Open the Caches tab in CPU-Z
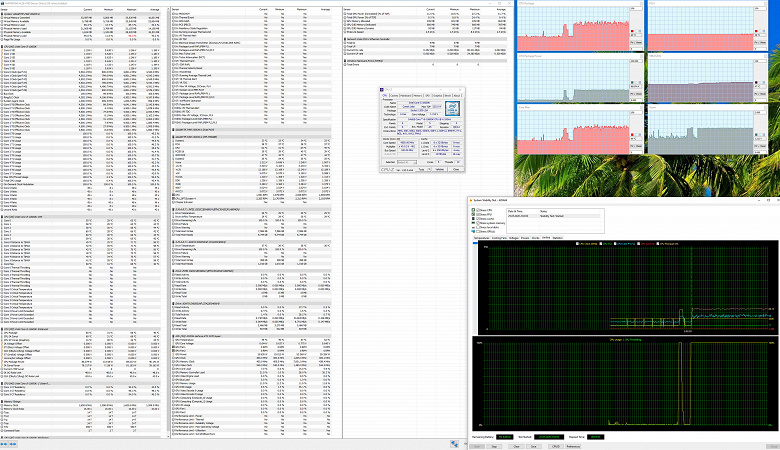Screen dimensions: 780x450 (394, 95)
